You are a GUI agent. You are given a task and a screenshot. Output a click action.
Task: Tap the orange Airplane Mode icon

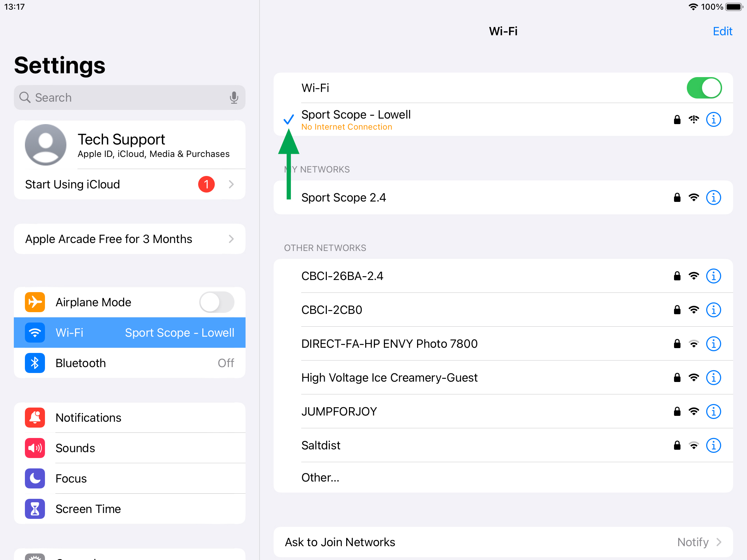35,302
